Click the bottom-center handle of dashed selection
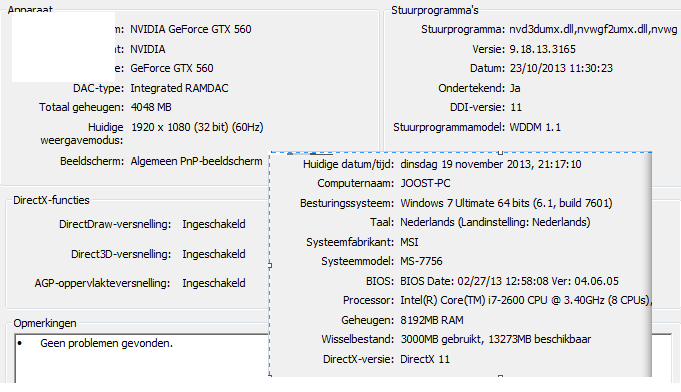This screenshot has height=392, width=681. click(x=500, y=377)
